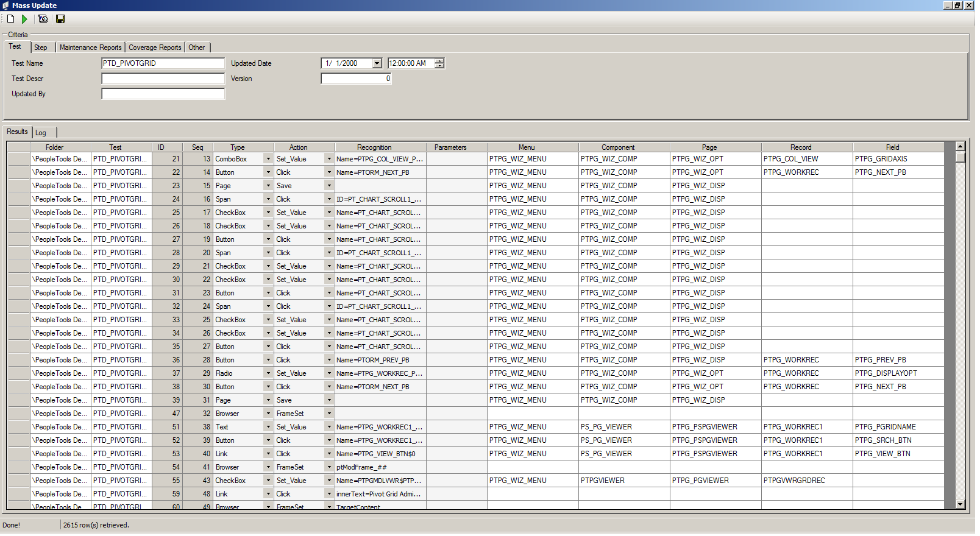Click the Updated By text box
The height and width of the screenshot is (536, 980).
163,94
